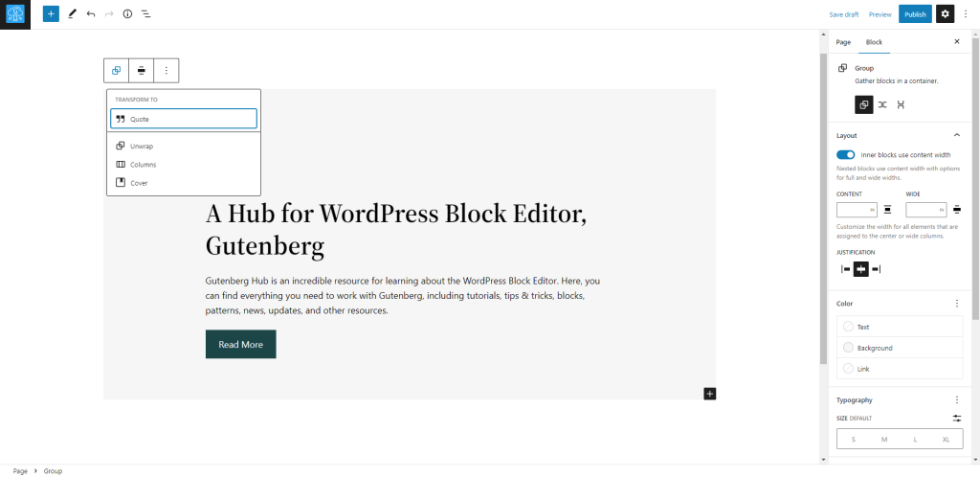Collapse the Layout panel section
Viewport: 980px width, 477px height.
tap(956, 135)
